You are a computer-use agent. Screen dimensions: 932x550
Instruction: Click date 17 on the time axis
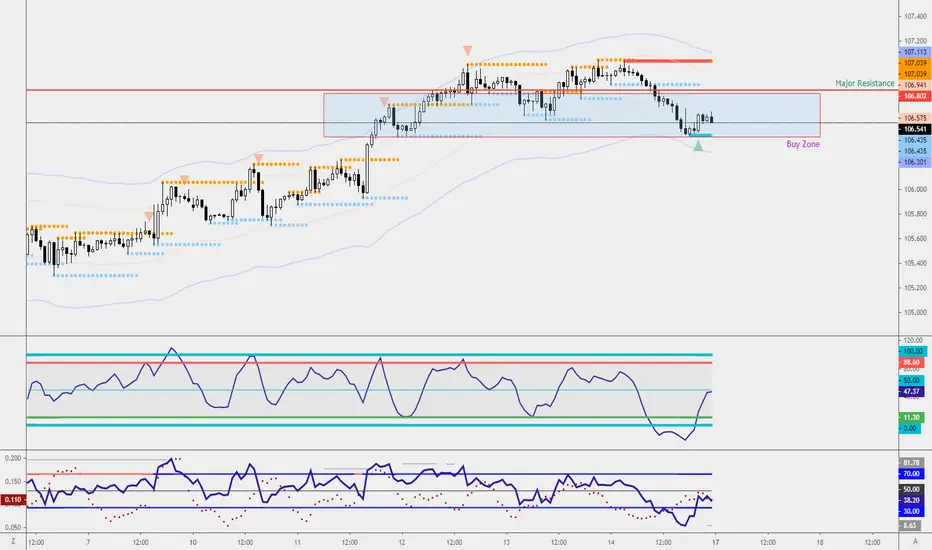[x=716, y=542]
